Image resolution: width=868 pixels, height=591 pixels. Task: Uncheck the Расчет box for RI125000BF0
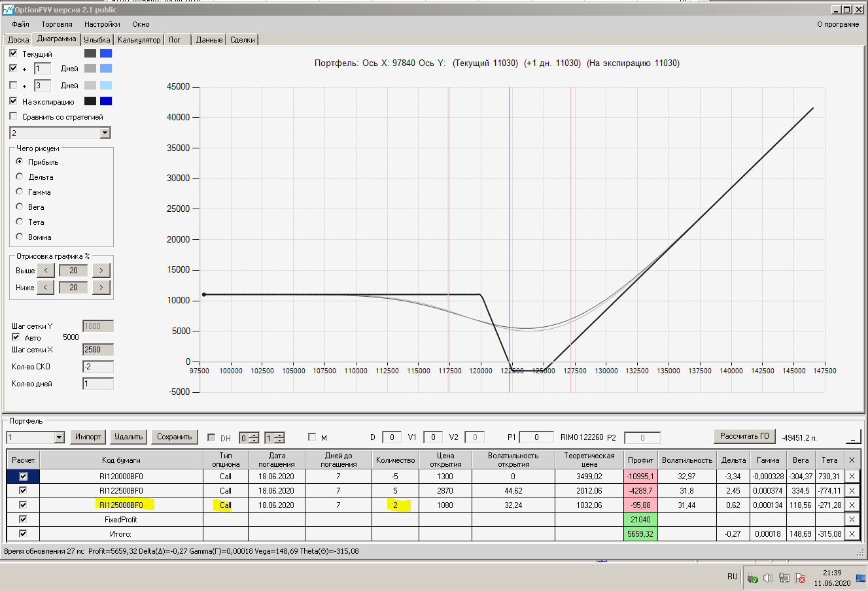click(x=23, y=505)
